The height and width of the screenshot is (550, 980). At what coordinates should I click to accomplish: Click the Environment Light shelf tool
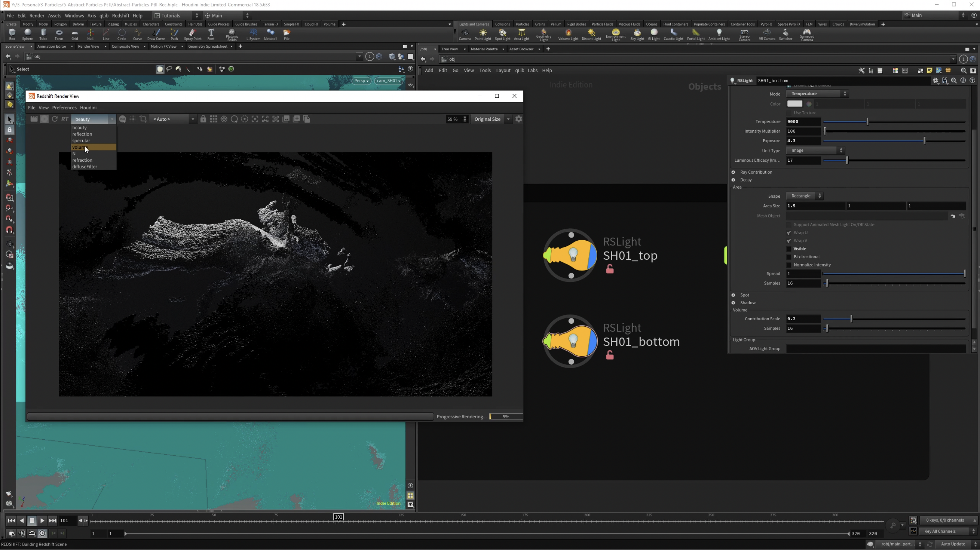(x=616, y=35)
